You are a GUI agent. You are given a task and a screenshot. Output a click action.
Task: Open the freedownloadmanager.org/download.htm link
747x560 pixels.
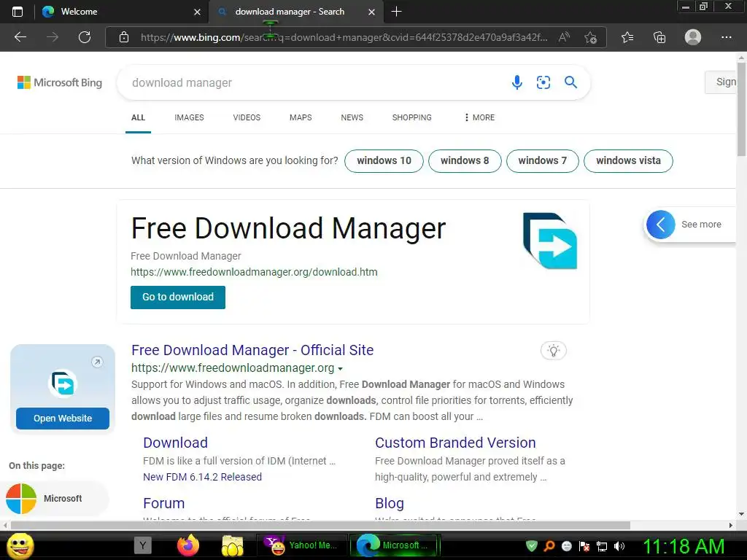coord(254,272)
